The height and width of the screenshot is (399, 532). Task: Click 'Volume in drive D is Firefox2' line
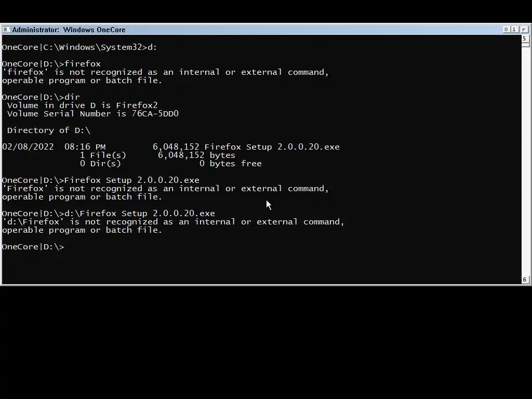point(83,105)
